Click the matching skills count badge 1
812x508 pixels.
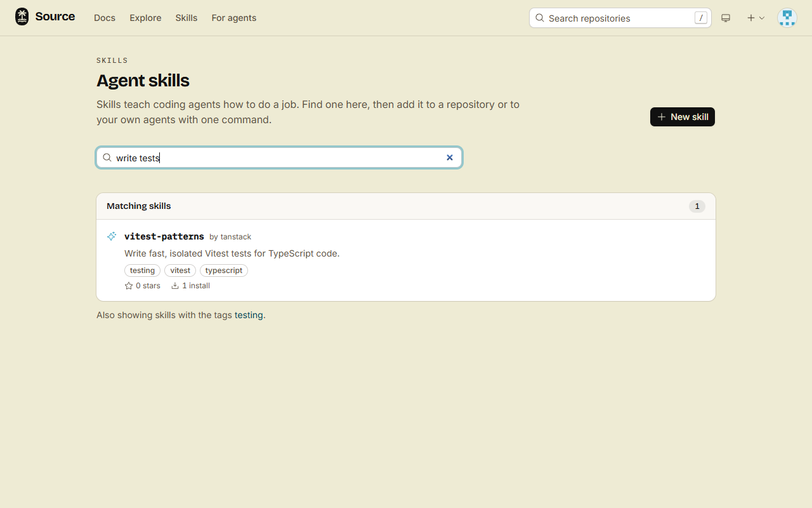pyautogui.click(x=697, y=206)
